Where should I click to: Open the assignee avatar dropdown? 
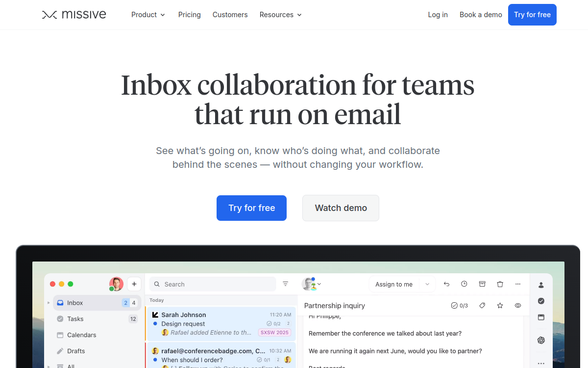tap(312, 284)
